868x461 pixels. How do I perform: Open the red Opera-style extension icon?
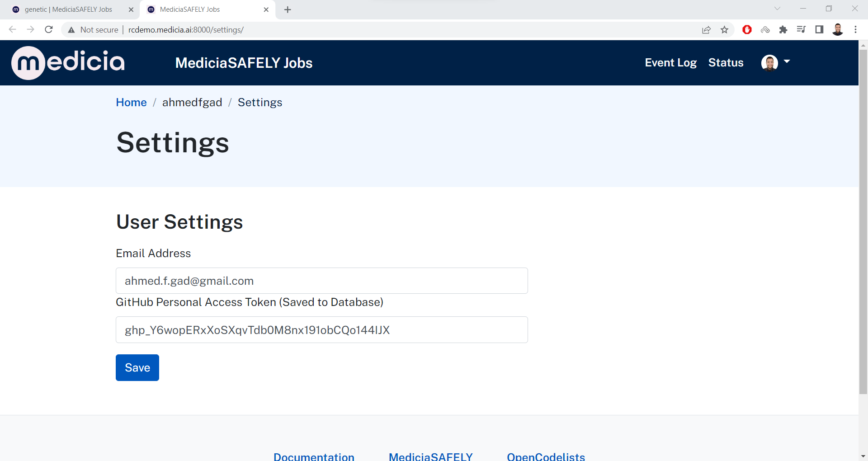coord(747,30)
